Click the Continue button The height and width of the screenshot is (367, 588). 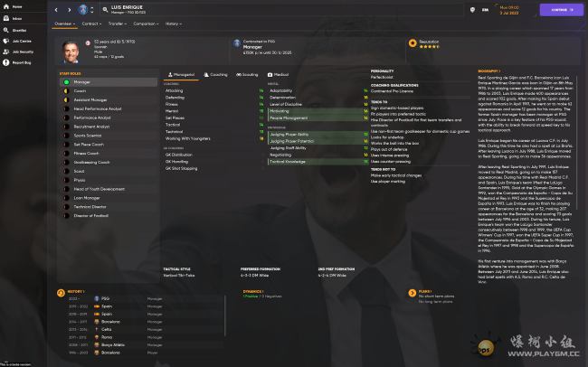[x=562, y=10]
